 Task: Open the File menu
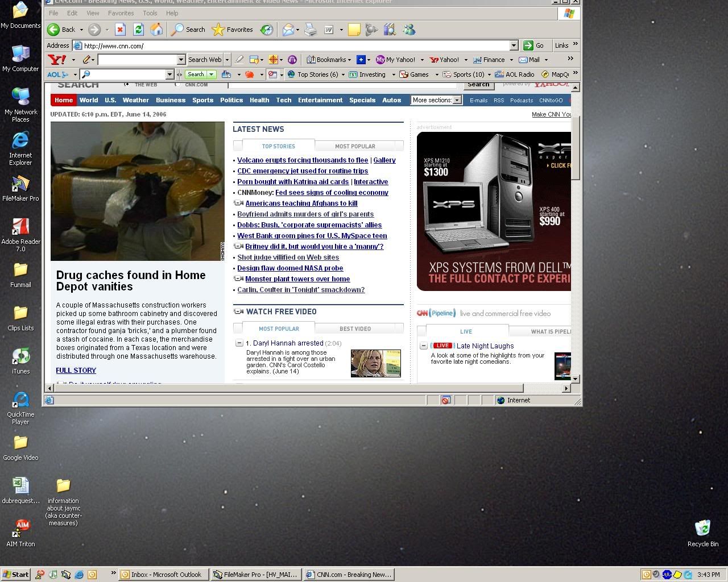(53, 13)
